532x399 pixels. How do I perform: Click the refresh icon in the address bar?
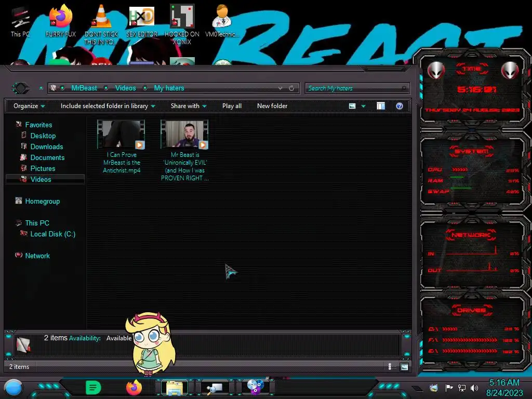pyautogui.click(x=291, y=88)
